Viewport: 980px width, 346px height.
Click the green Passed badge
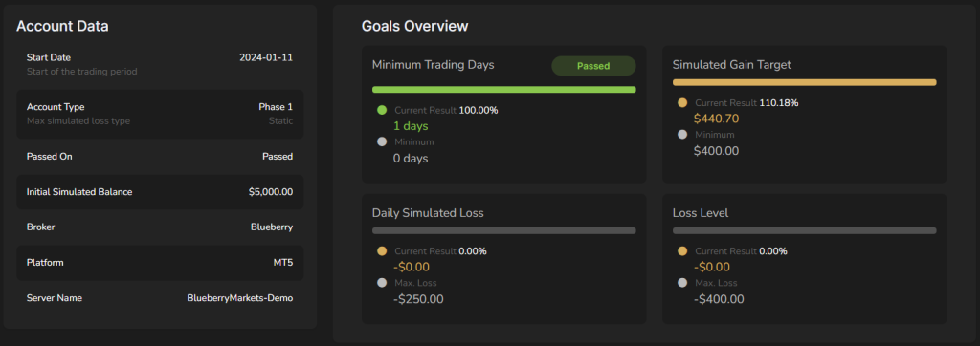[593, 66]
